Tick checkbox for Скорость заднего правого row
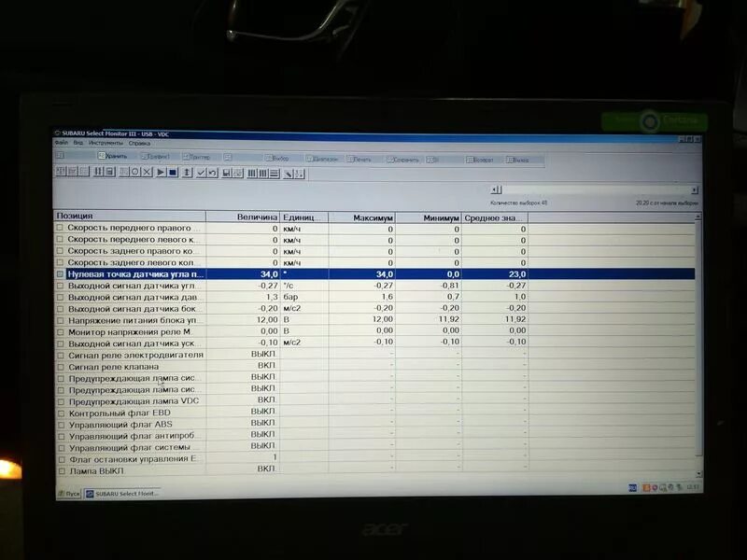Image resolution: width=747 pixels, height=560 pixels. pos(60,250)
